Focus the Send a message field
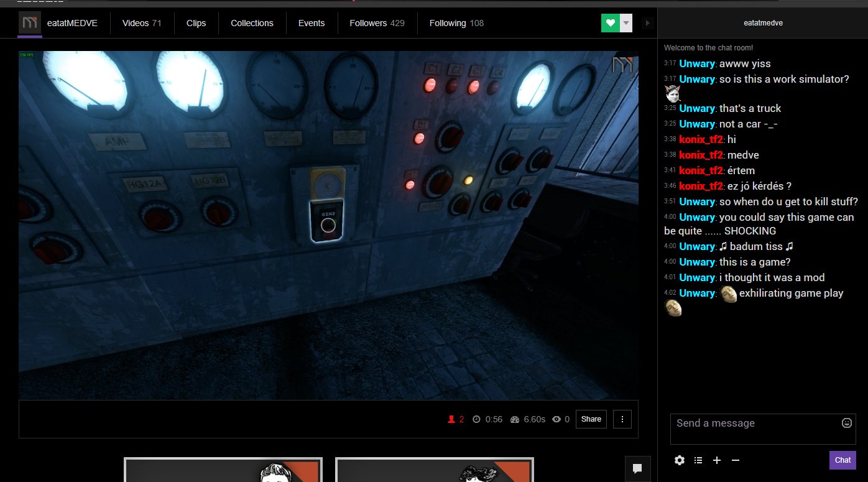The image size is (868, 482). click(x=763, y=429)
